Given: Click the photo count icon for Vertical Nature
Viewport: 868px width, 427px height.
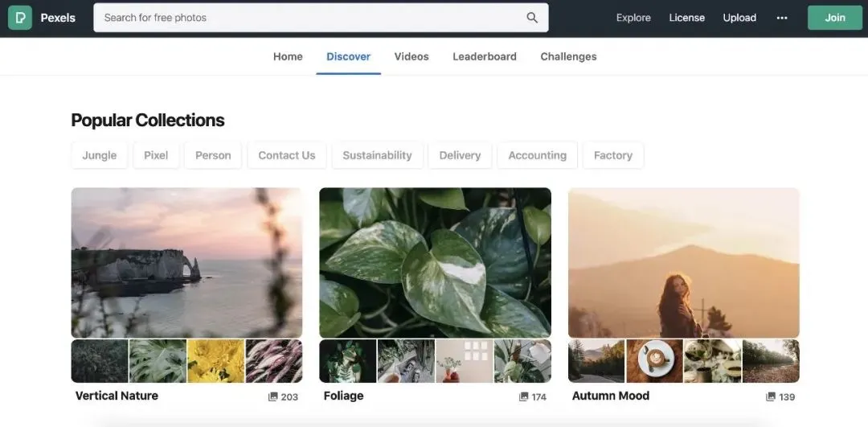Looking at the screenshot, I should pyautogui.click(x=273, y=396).
